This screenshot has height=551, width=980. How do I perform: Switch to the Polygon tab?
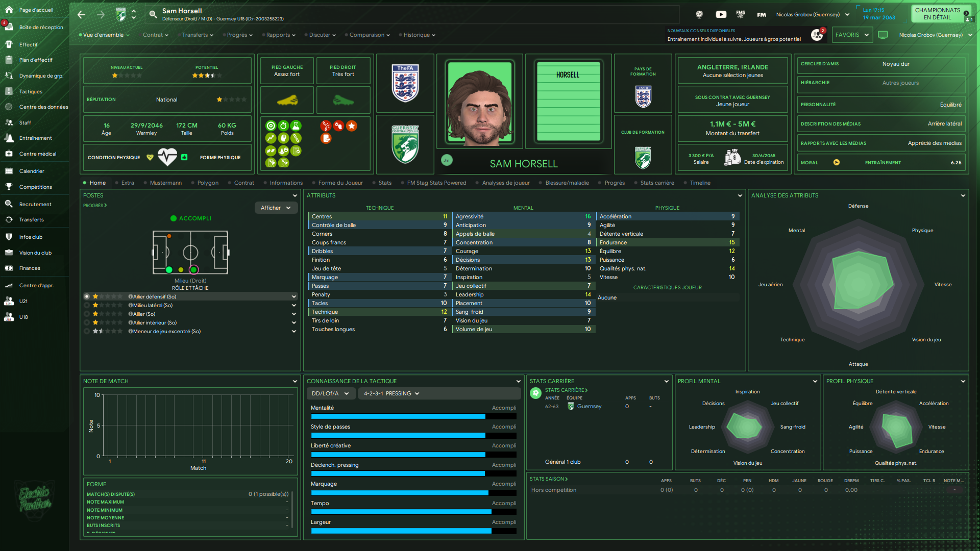208,183
